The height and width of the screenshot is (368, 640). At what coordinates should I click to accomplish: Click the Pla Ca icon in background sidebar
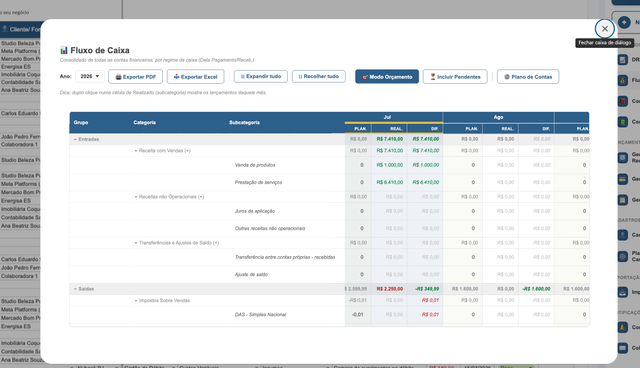click(x=622, y=256)
